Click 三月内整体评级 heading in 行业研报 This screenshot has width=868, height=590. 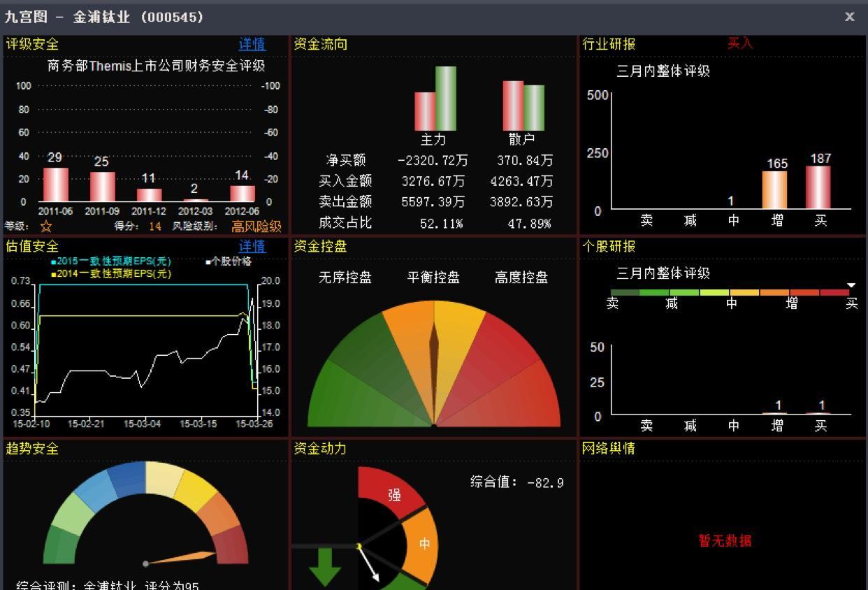pos(663,71)
